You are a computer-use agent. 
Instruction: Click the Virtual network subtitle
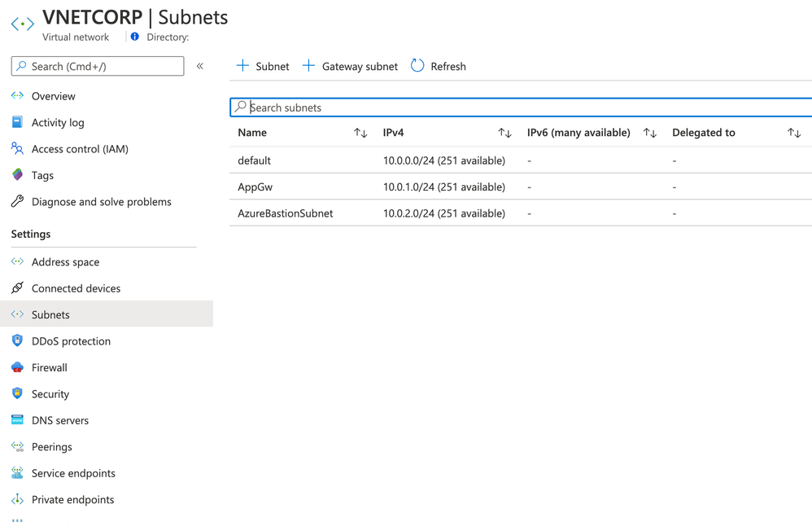(x=76, y=37)
